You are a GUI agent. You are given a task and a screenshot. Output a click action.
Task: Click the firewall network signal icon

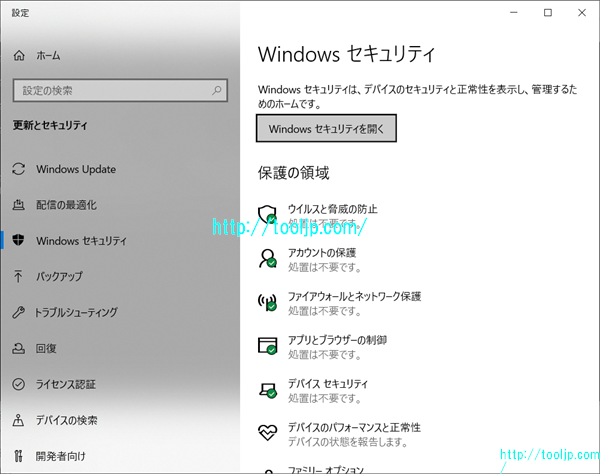tap(267, 302)
